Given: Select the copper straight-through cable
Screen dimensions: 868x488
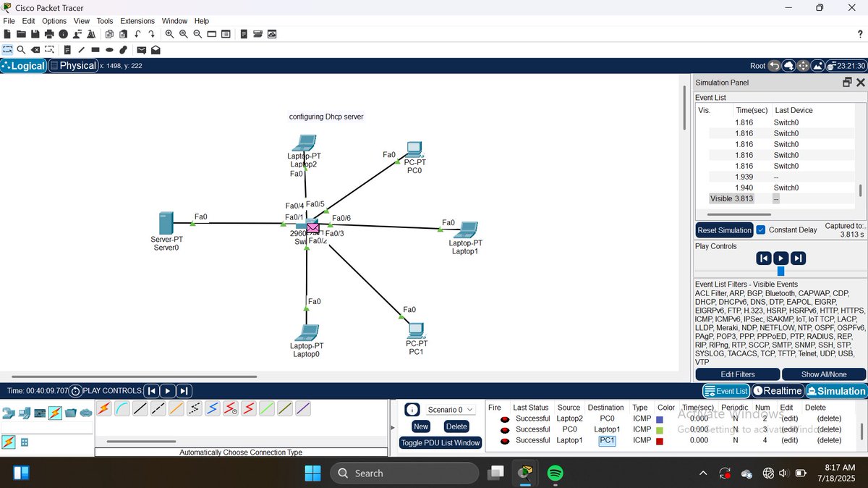Looking at the screenshot, I should (140, 408).
